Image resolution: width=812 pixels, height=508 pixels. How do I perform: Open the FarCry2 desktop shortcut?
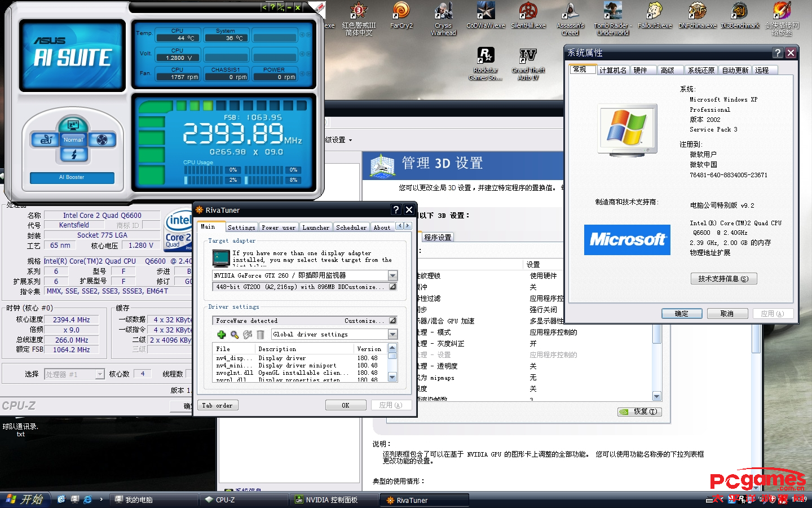(401, 15)
